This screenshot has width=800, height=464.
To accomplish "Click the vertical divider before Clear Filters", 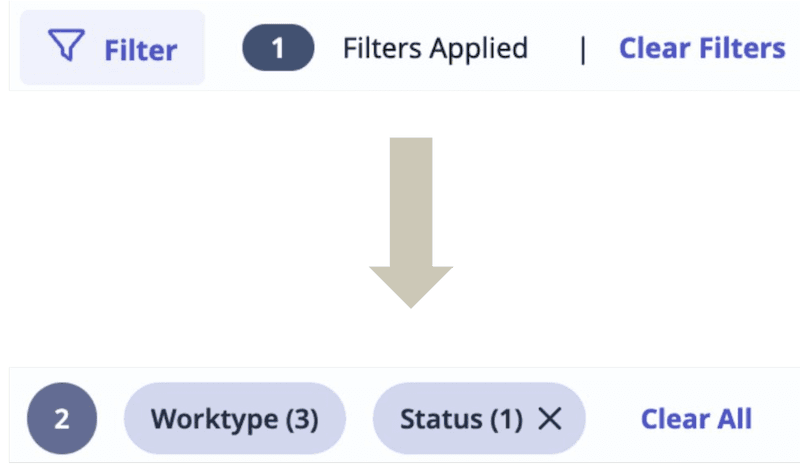I will point(583,49).
